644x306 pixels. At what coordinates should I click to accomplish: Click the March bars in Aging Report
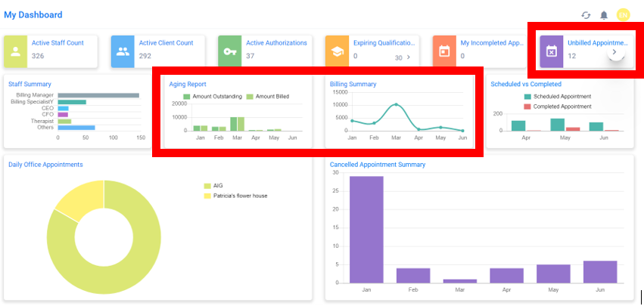tap(237, 124)
